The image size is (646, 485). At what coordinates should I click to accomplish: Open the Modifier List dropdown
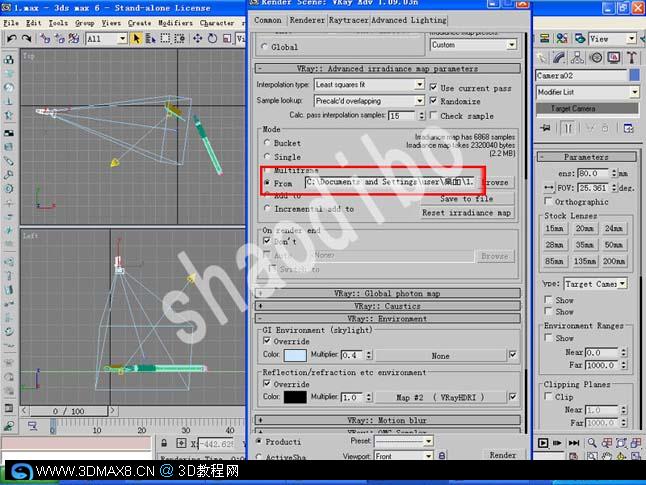click(x=587, y=92)
